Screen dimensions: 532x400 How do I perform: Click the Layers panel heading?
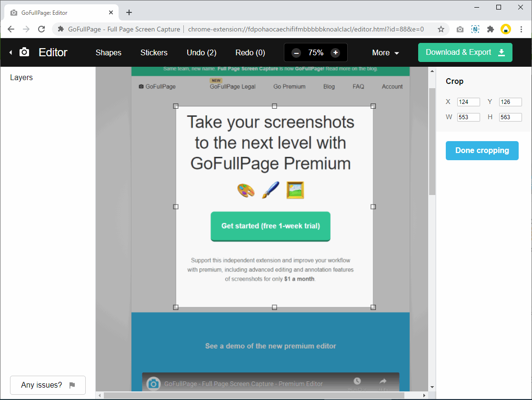tap(21, 77)
